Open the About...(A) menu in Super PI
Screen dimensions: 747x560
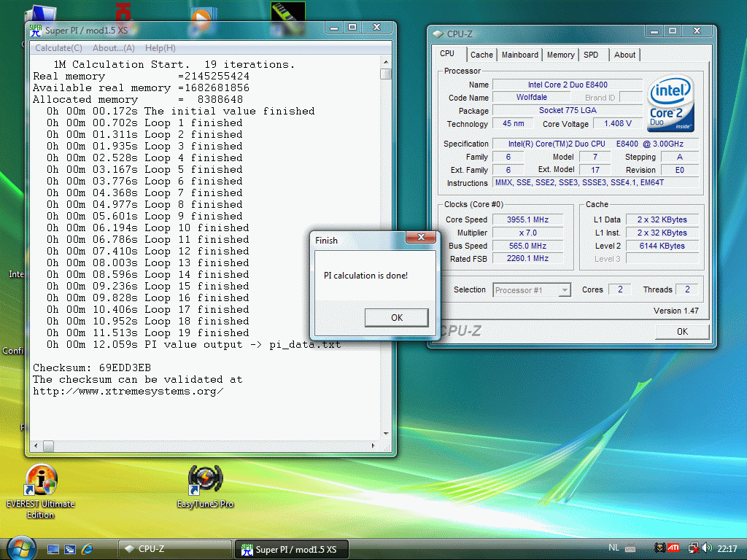113,48
